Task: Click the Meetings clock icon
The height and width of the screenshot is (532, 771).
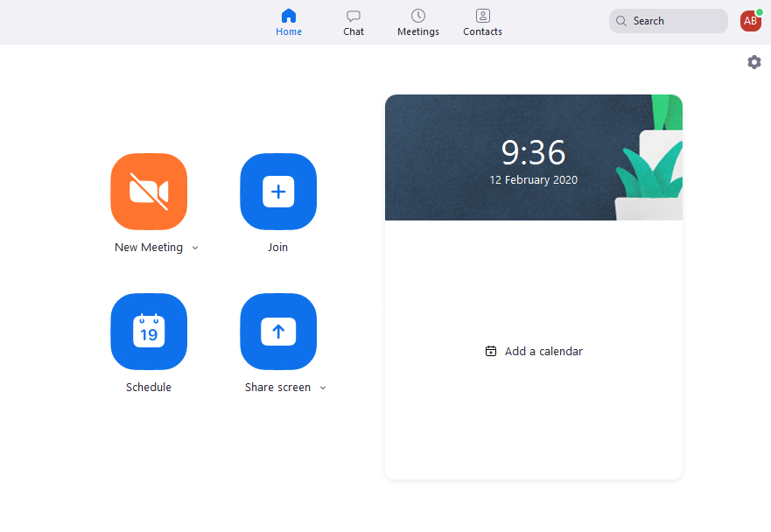Action: coord(417,17)
